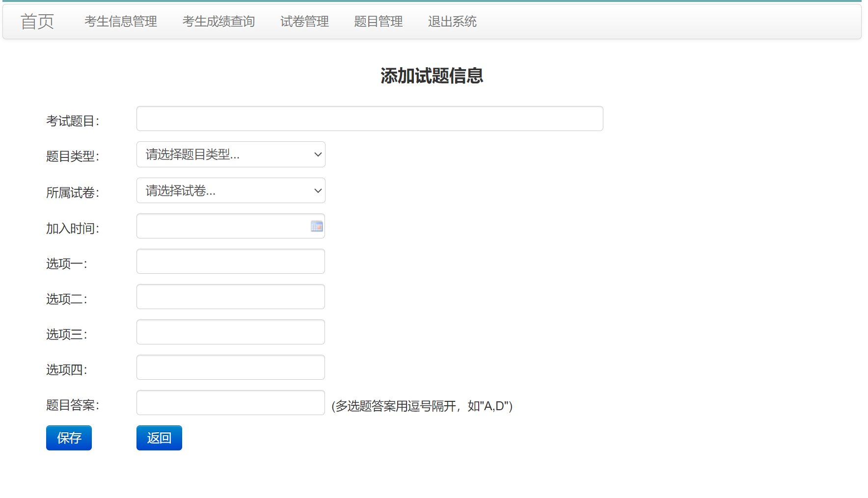
Task: Click the 加入时间 label
Action: pos(73,229)
